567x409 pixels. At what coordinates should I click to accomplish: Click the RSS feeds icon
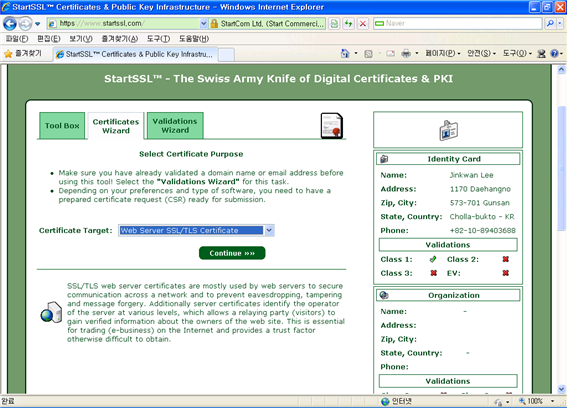(x=368, y=54)
